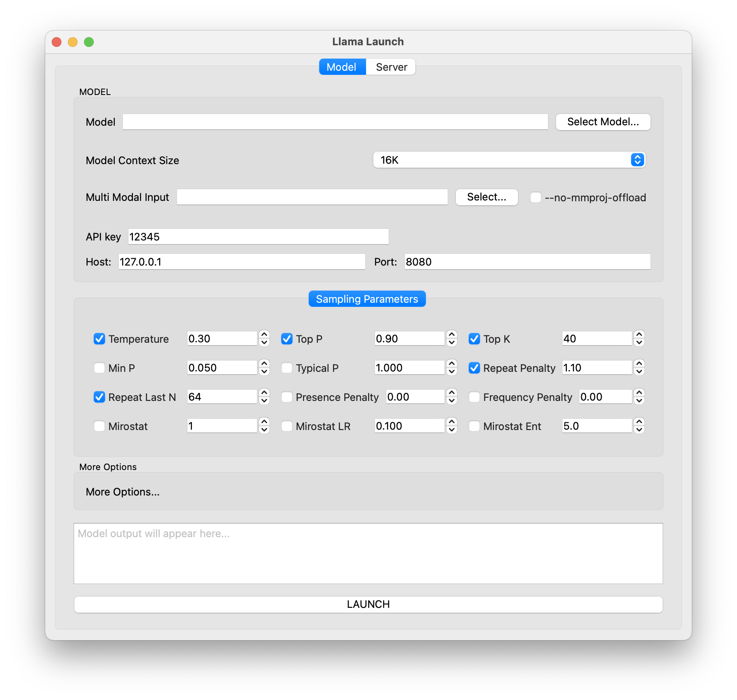Screen dimensions: 737x700
Task: Click the Mirostat Ent stepper
Action: pyautogui.click(x=639, y=426)
